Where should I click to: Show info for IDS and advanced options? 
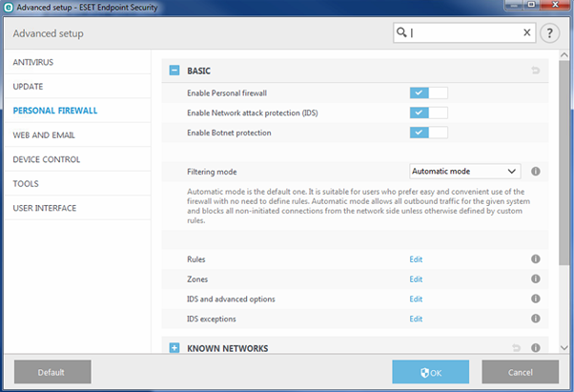point(536,299)
